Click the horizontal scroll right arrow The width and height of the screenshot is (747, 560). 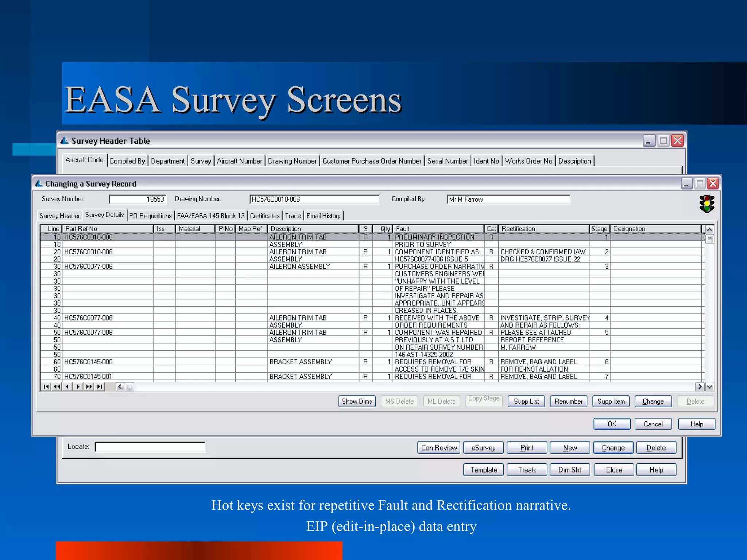[700, 386]
